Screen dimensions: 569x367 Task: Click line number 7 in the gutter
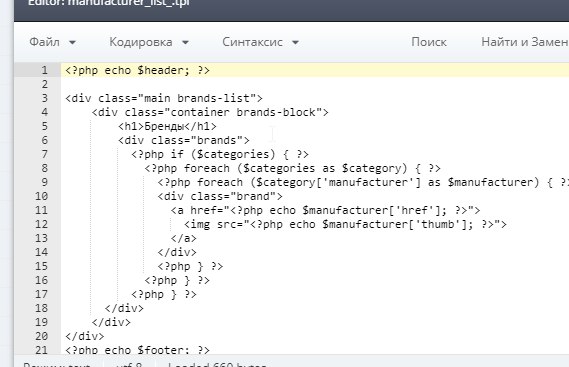(x=44, y=154)
